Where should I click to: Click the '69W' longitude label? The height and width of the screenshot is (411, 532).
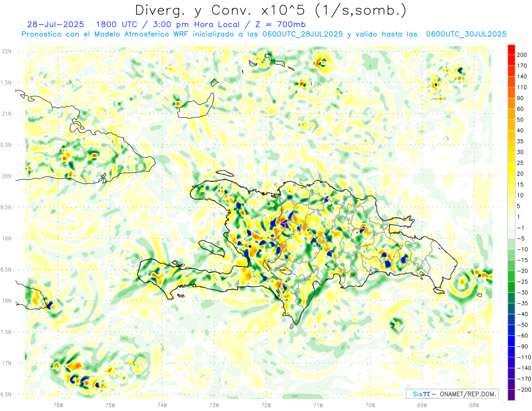pyautogui.click(x=422, y=405)
